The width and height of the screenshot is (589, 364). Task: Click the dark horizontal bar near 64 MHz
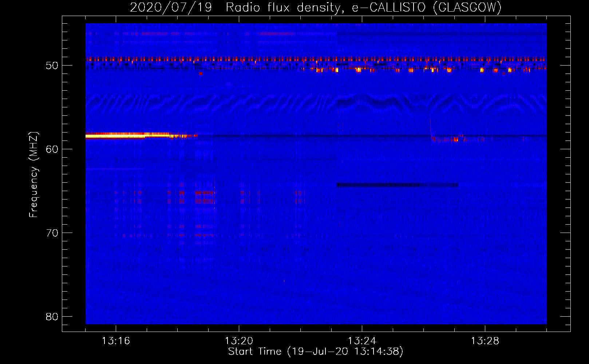[398, 185]
